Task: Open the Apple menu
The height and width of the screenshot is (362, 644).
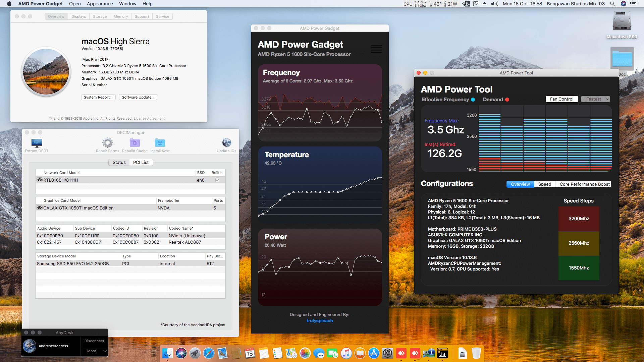Action: click(x=9, y=4)
